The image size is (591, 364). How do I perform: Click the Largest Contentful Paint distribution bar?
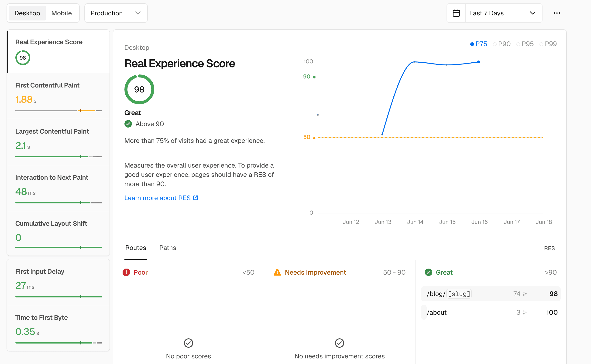pyautogui.click(x=58, y=156)
